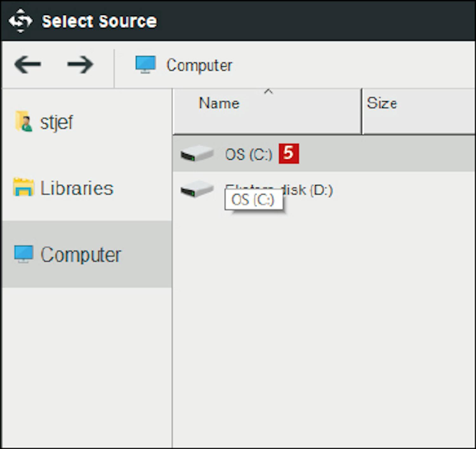476x449 pixels.
Task: Click the Computer monitor icon in sidebar
Action: (x=23, y=254)
